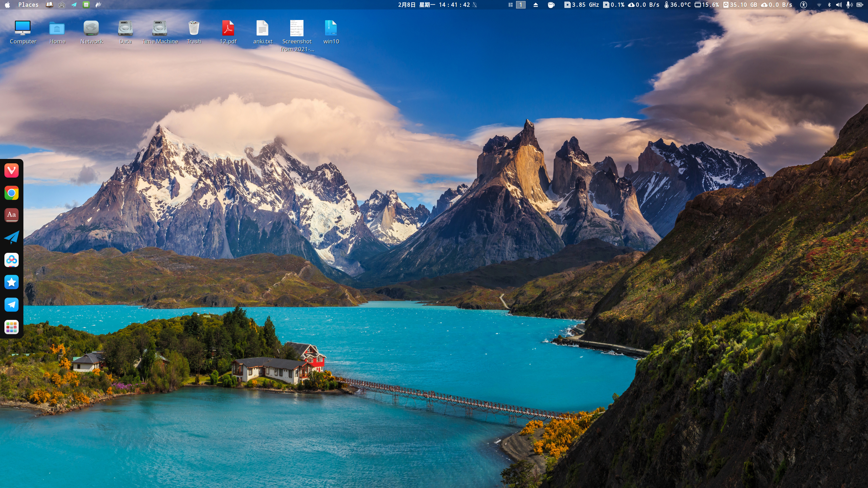This screenshot has width=868, height=488.
Task: Click the 0.1% CPU usage indicator
Action: click(x=614, y=5)
